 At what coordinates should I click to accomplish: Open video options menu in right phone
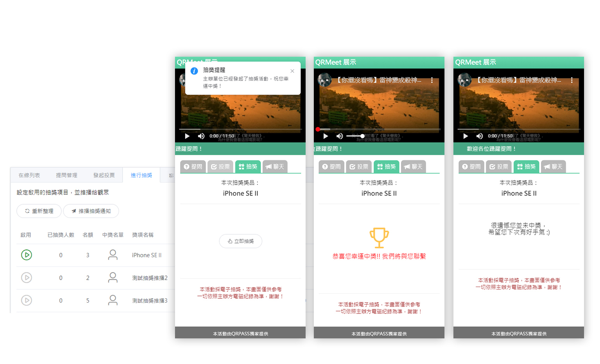coord(572,80)
